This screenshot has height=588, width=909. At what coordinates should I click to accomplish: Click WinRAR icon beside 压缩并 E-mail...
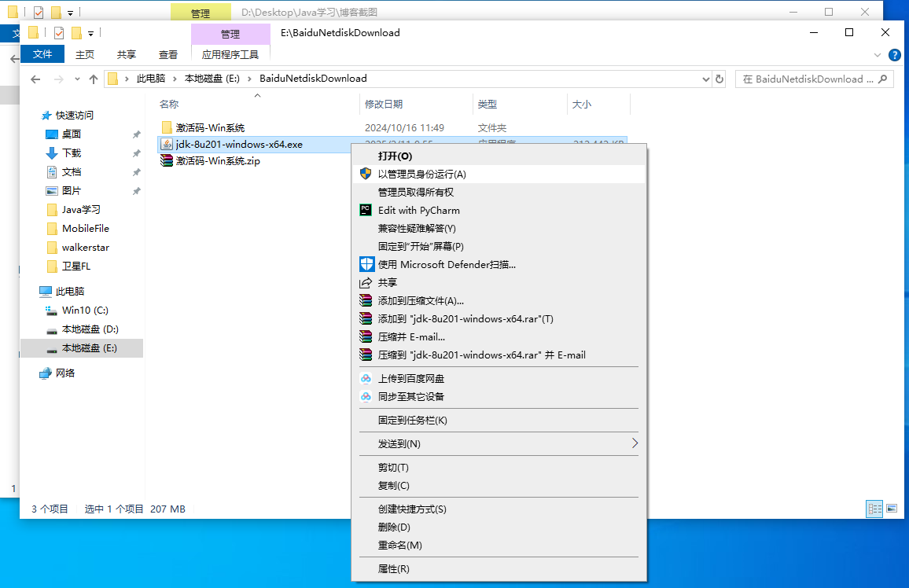365,336
